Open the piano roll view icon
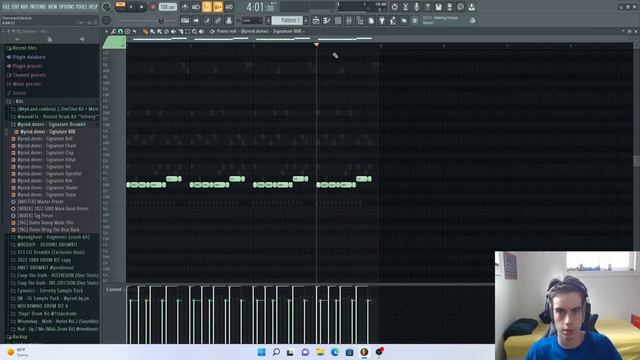The width and height of the screenshot is (640, 360). (x=327, y=20)
